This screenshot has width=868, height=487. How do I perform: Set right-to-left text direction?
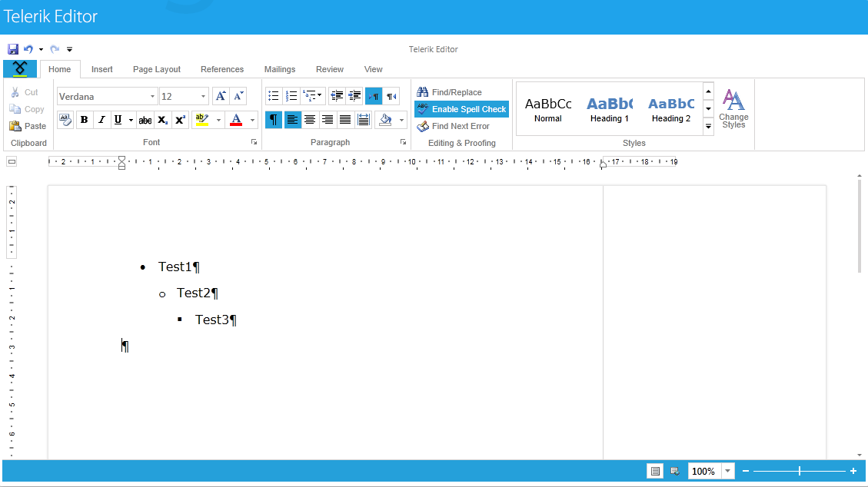coord(391,96)
